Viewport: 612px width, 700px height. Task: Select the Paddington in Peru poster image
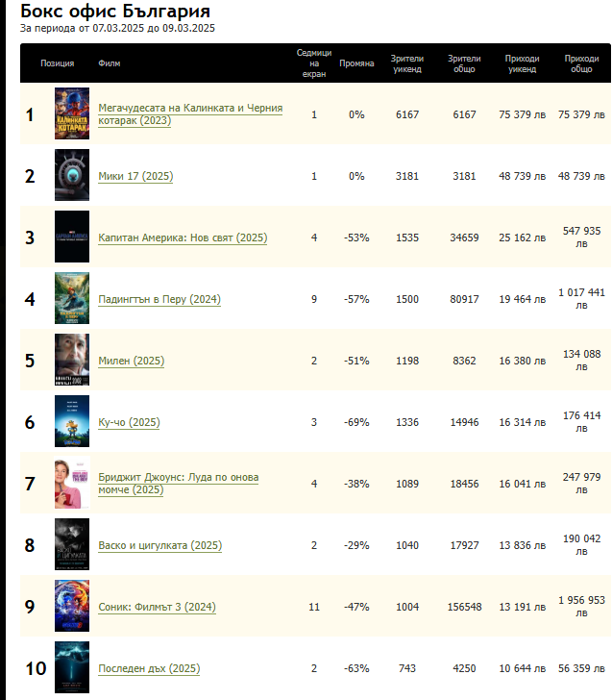(x=72, y=299)
